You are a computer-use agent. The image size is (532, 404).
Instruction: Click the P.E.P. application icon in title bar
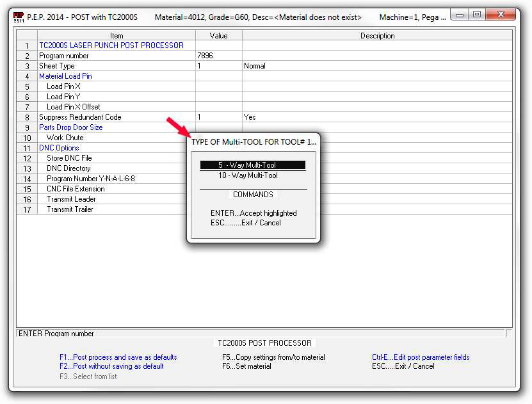pyautogui.click(x=18, y=17)
